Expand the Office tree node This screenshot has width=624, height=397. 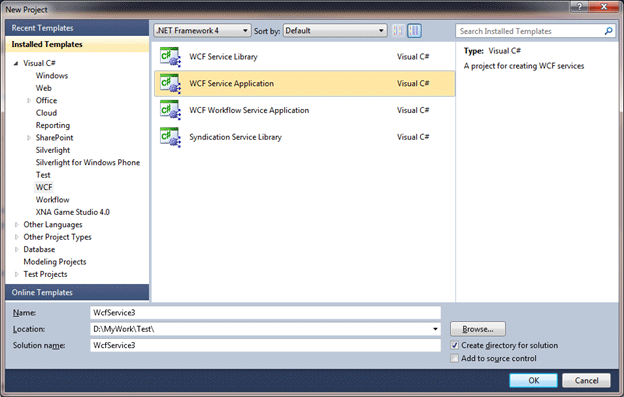click(x=29, y=101)
